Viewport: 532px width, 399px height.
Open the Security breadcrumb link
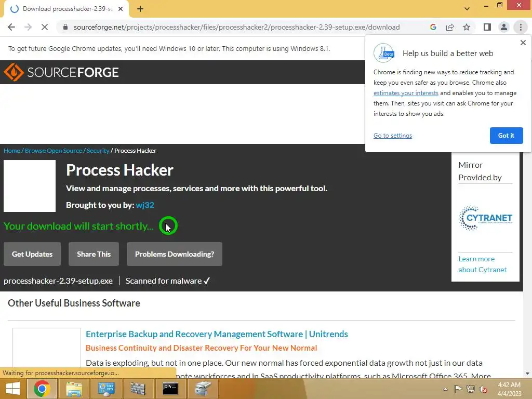pos(98,151)
